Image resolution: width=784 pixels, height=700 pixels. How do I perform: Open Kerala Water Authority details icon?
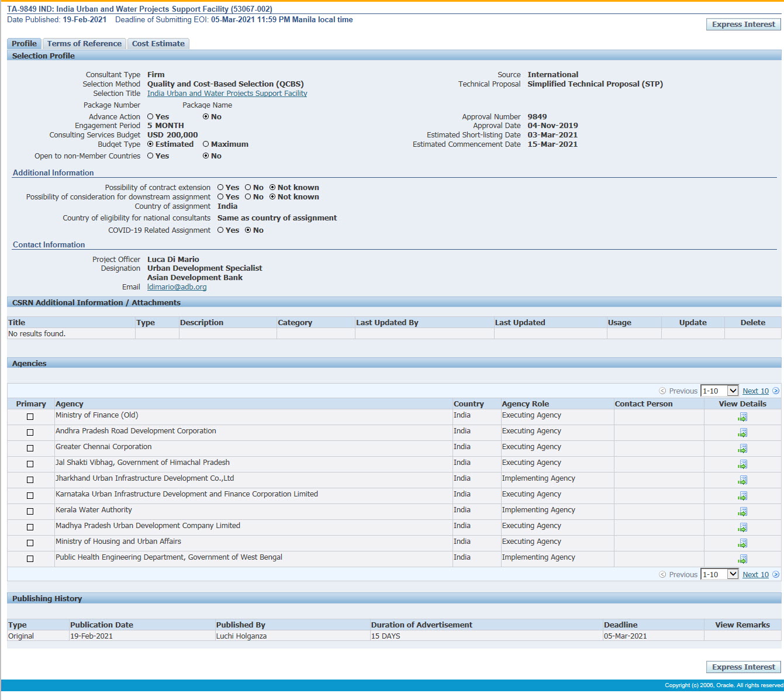(x=742, y=512)
